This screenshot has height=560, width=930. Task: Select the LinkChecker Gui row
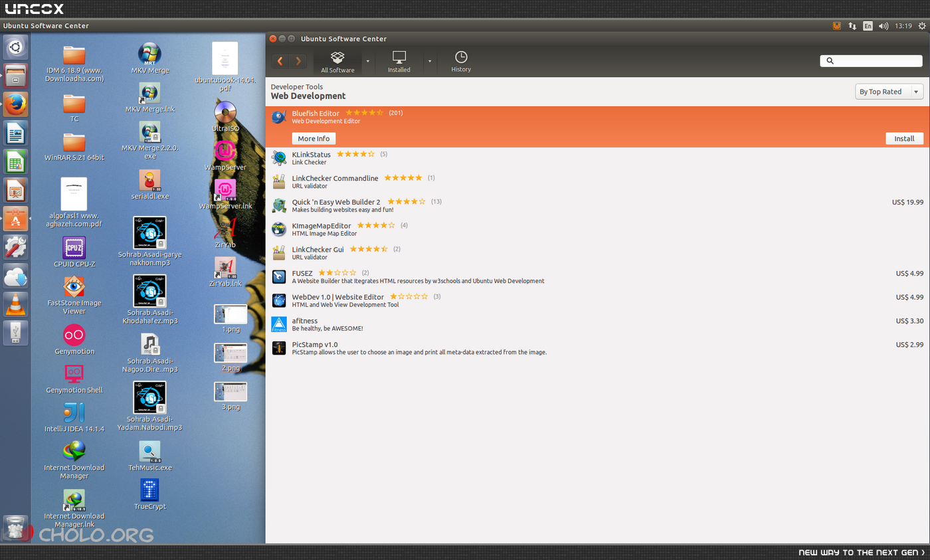(597, 252)
